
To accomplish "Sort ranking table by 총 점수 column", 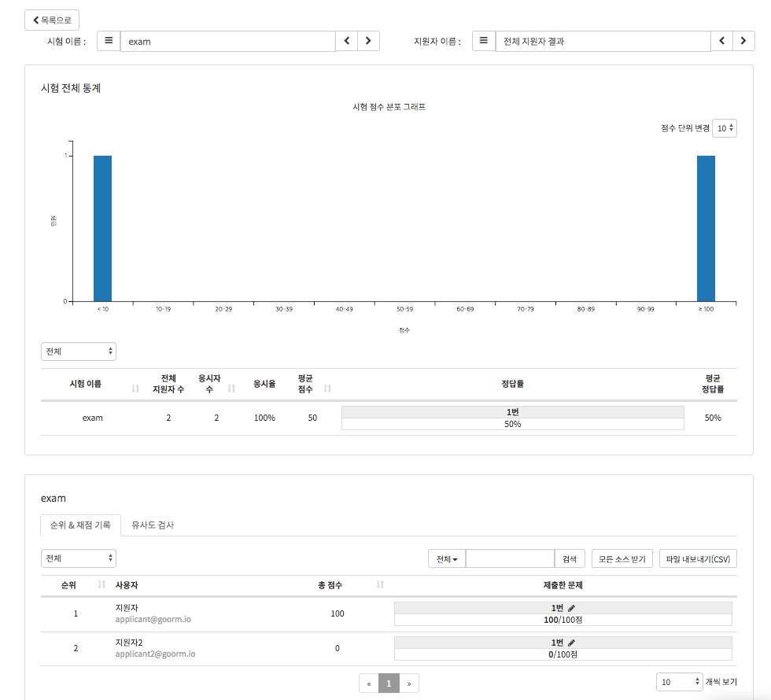I will [380, 585].
